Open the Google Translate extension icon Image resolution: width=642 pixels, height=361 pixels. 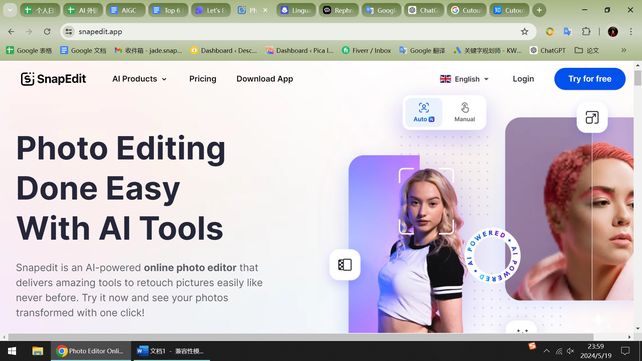coord(567,32)
